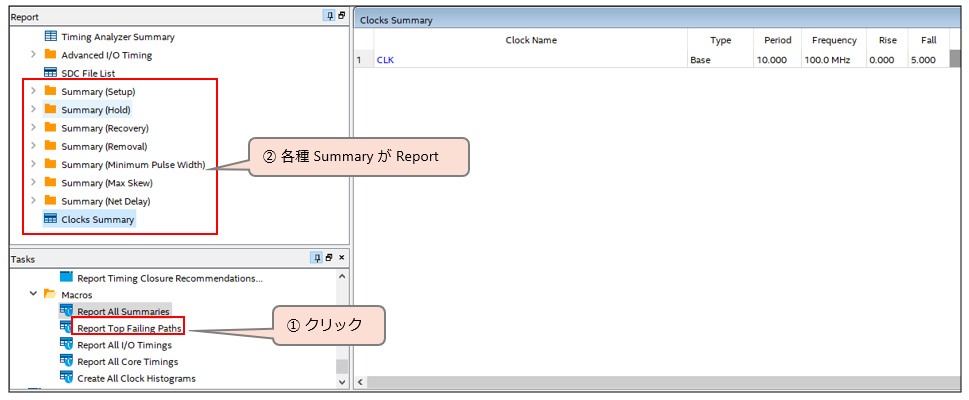Select the Summary (Hold) report item
The height and width of the screenshot is (400, 969).
(95, 110)
